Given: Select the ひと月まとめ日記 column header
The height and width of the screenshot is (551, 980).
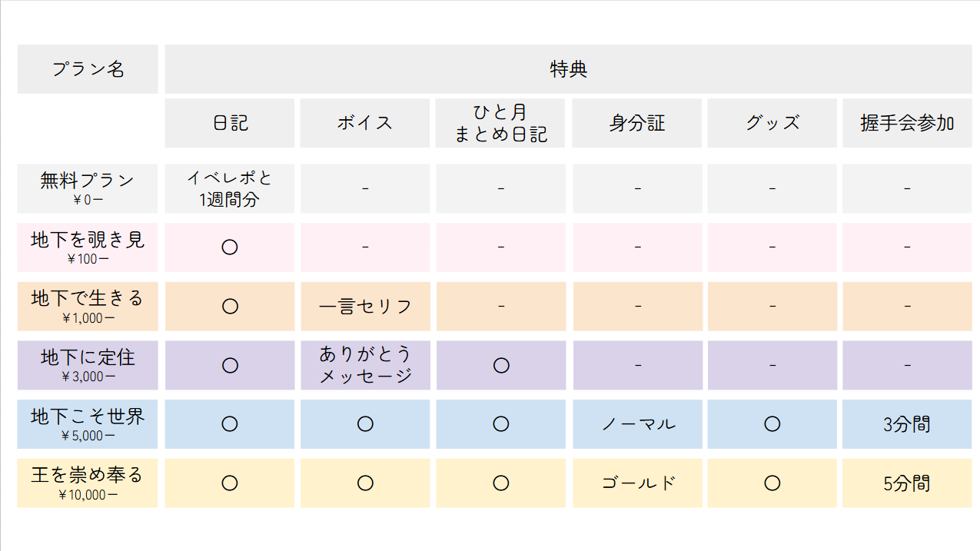Looking at the screenshot, I should coord(500,123).
